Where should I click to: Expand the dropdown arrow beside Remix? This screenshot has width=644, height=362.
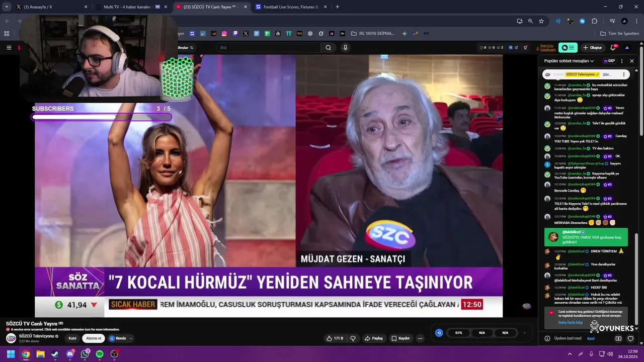[131, 338]
